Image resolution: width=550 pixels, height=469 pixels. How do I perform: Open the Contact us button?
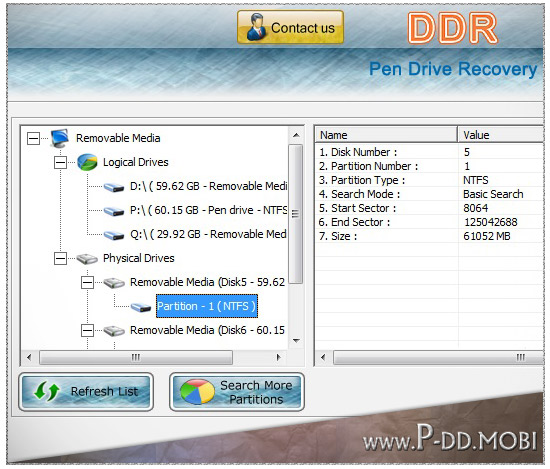(x=290, y=27)
